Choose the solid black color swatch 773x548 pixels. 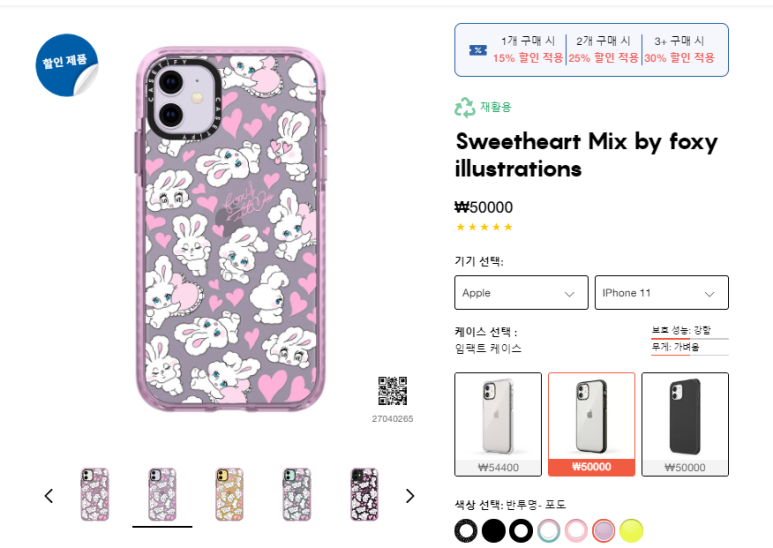pyautogui.click(x=493, y=530)
